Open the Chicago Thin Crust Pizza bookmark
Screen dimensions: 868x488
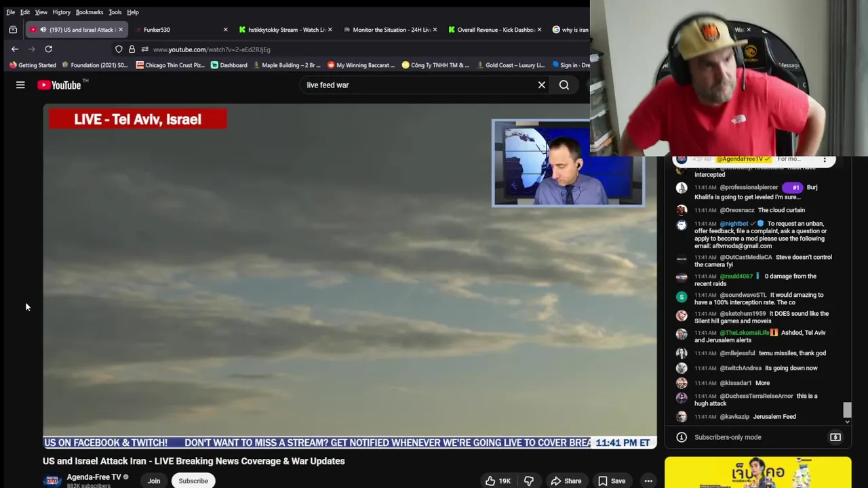click(x=170, y=65)
